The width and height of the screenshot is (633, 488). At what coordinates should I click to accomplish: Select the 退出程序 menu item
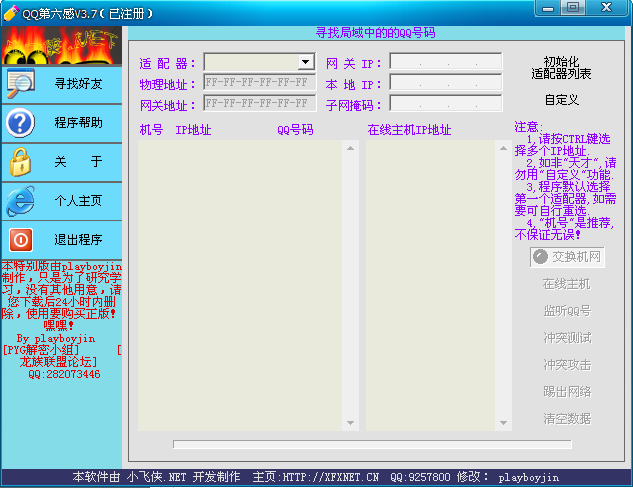[62, 240]
